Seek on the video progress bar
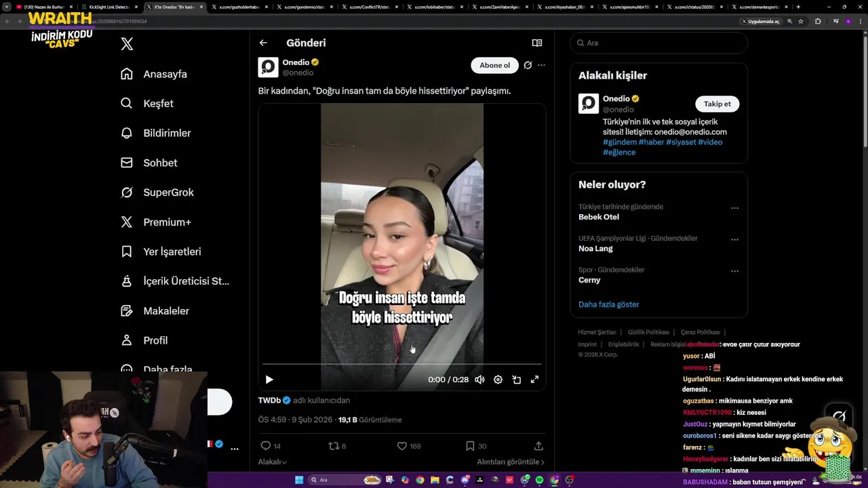Image resolution: width=868 pixels, height=488 pixels. point(402,365)
